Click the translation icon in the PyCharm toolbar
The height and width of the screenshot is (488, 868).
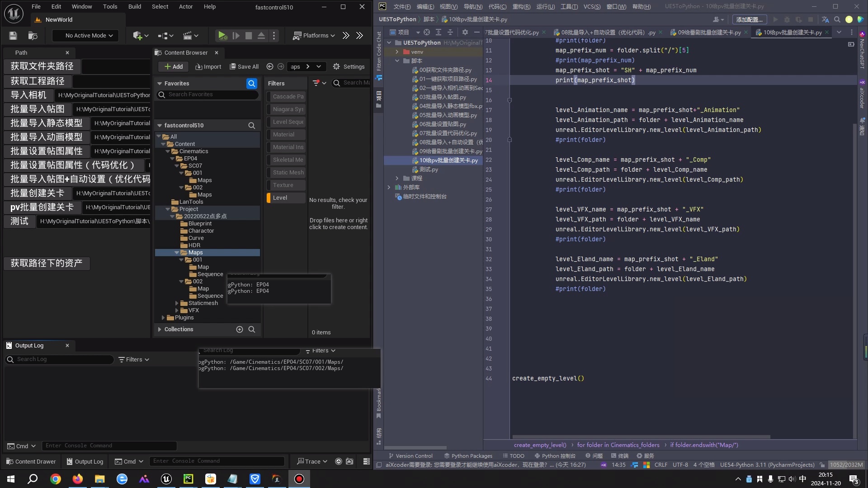[825, 20]
